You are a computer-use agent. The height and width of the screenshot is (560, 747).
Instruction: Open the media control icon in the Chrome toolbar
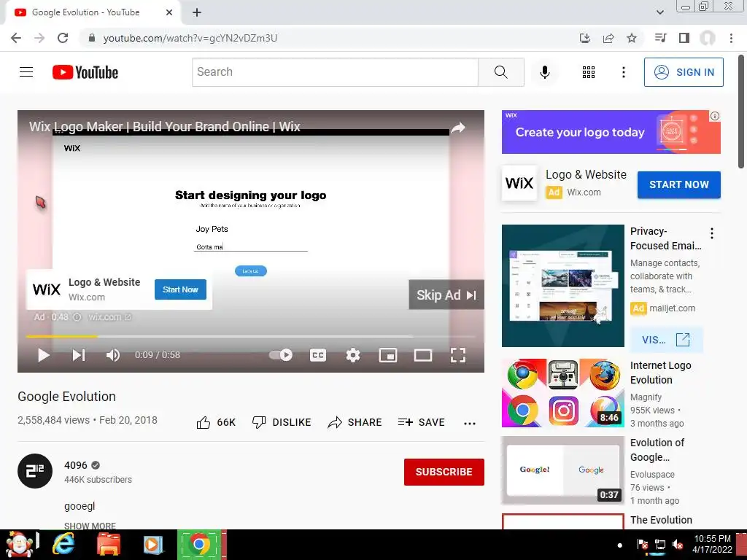point(660,38)
